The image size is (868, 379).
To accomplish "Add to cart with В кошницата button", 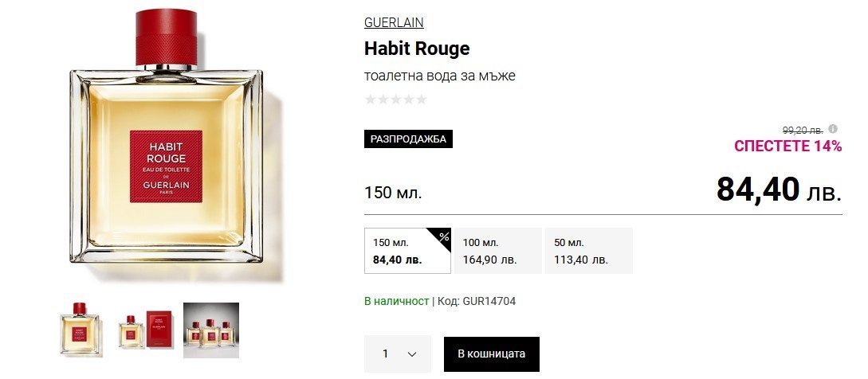I will pyautogui.click(x=492, y=354).
